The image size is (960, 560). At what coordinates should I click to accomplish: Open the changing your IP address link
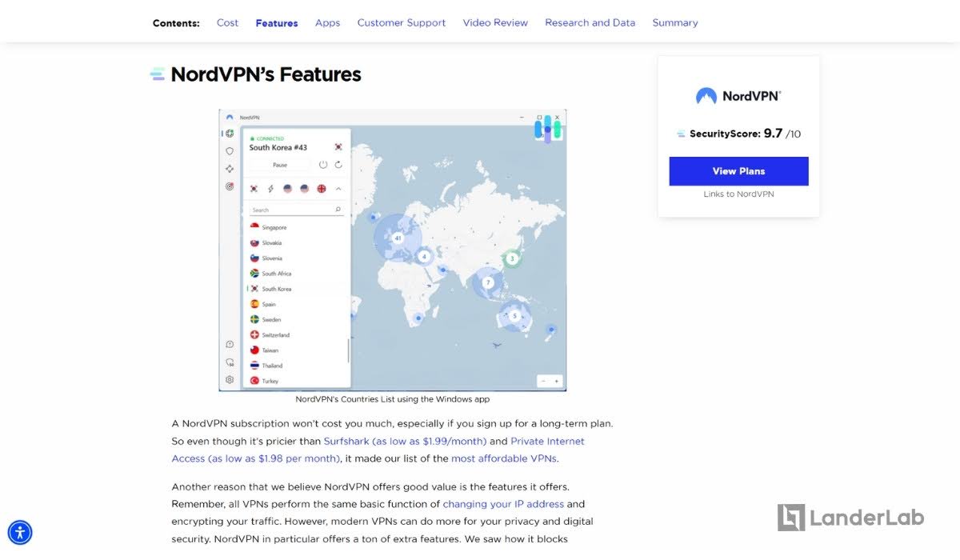(503, 504)
